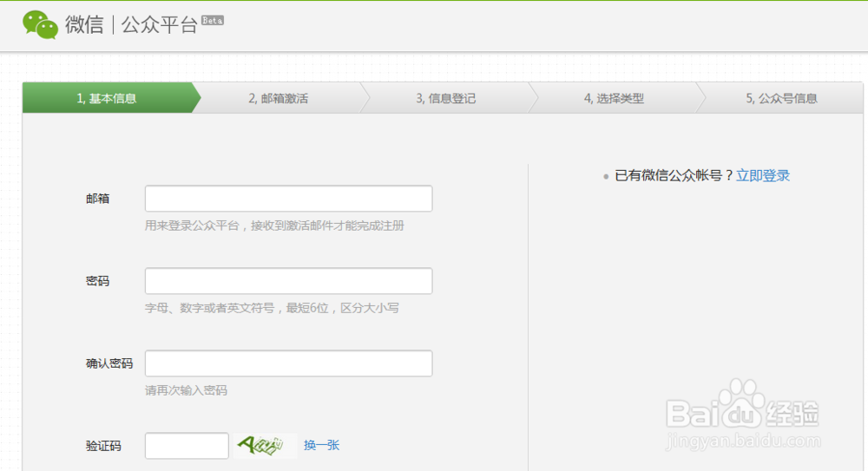Viewport: 868px width, 471px height.
Task: Focus the 邮箱 email input field
Action: [288, 198]
